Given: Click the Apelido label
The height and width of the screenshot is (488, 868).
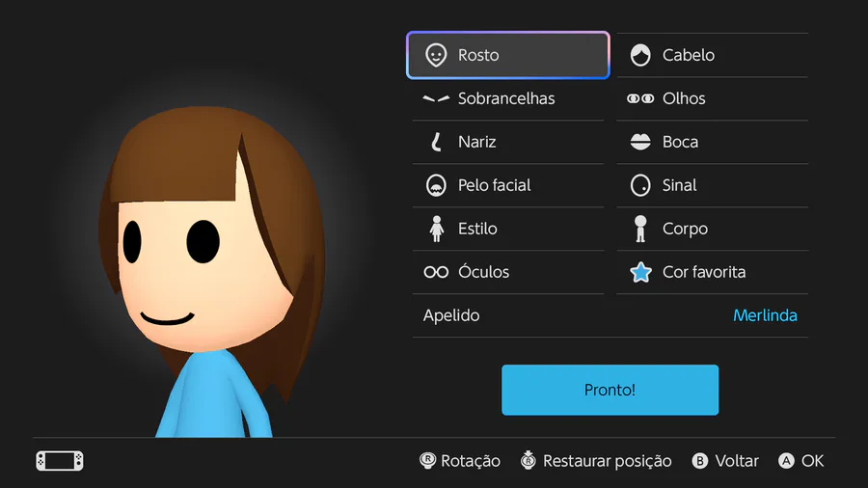Looking at the screenshot, I should coord(451,316).
